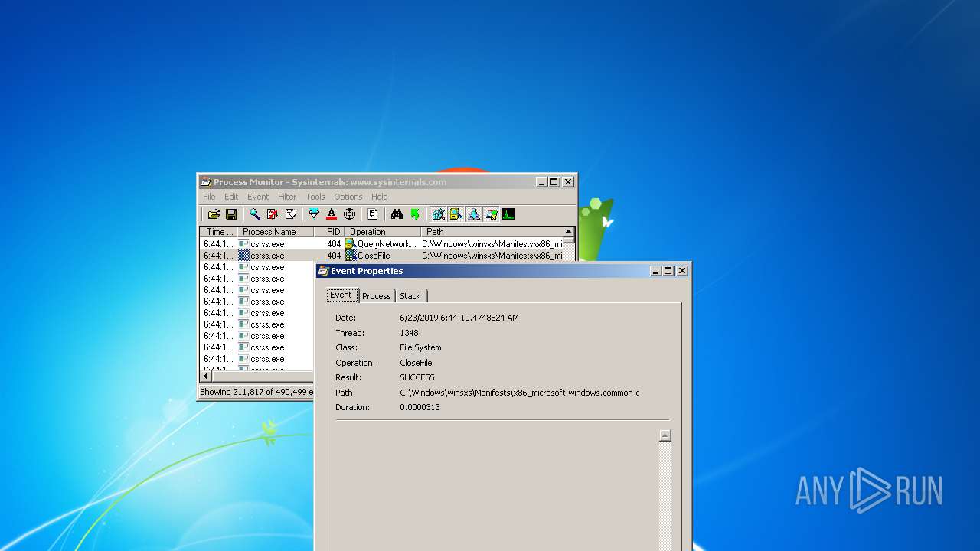Maximize the Event Properties window

[668, 271]
